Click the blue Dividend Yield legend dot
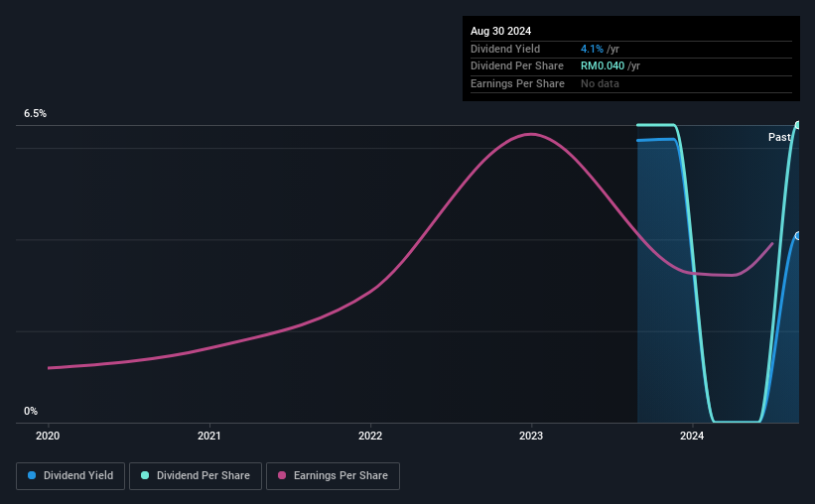The width and height of the screenshot is (815, 504). pos(32,475)
